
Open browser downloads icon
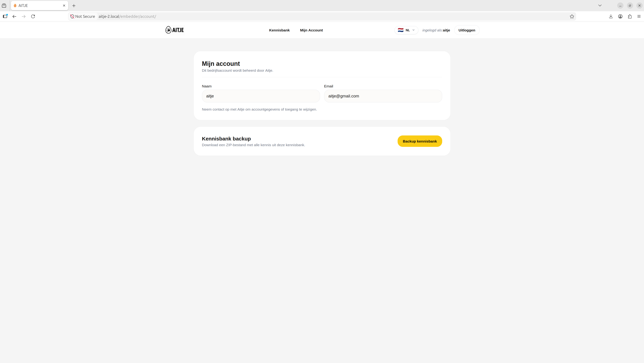click(611, 17)
